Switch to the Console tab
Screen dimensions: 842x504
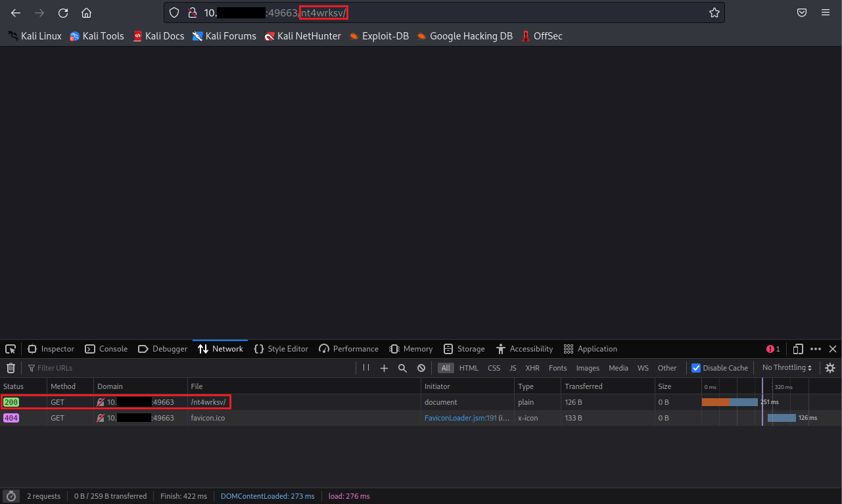coord(106,349)
